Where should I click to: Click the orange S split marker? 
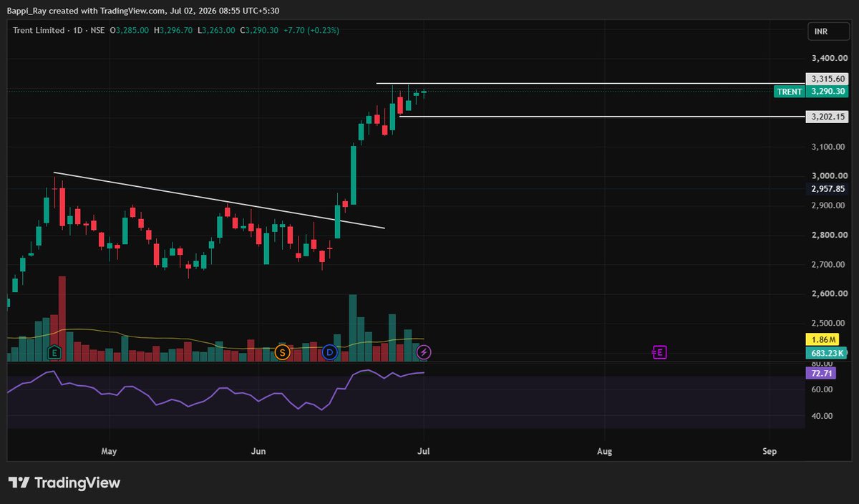tap(282, 352)
